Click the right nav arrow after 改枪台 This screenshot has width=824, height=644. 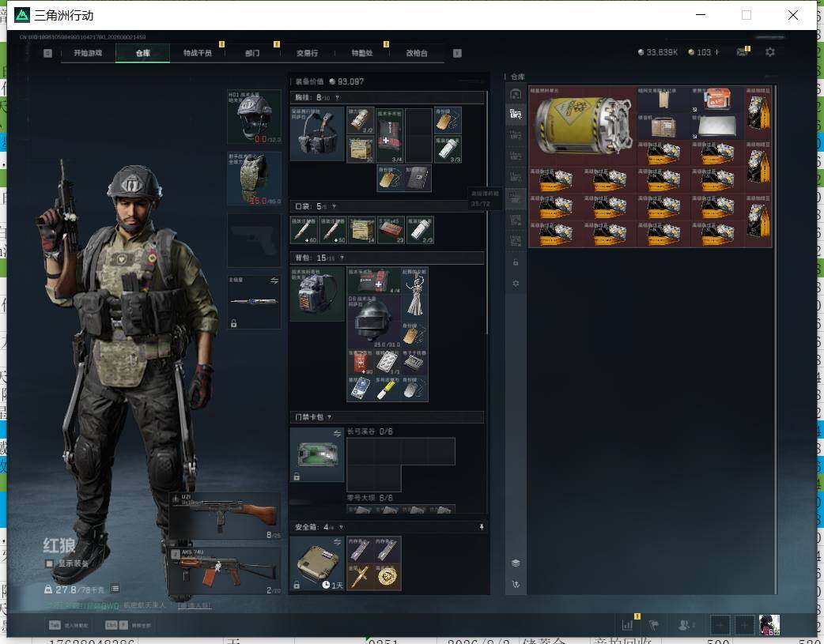coord(457,53)
